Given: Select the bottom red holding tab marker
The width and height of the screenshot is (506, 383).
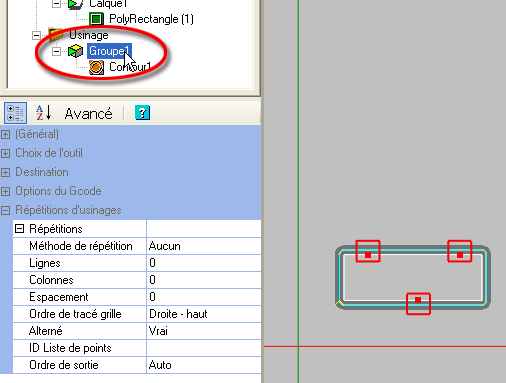Looking at the screenshot, I should pos(418,304).
